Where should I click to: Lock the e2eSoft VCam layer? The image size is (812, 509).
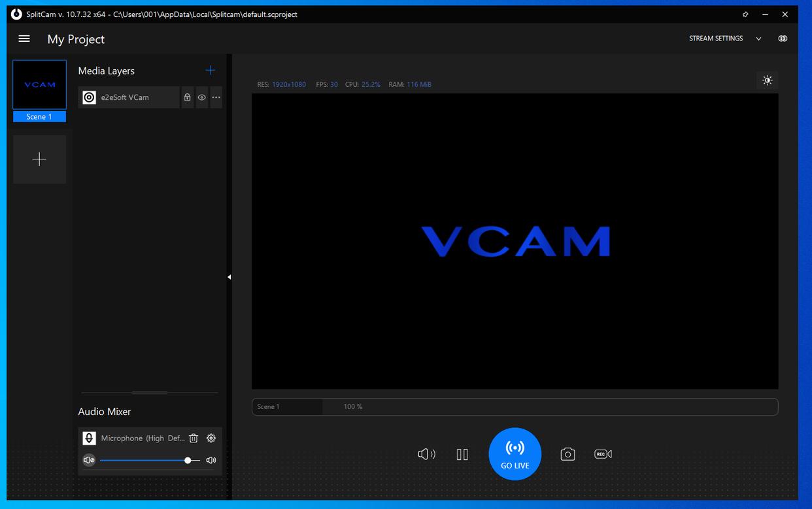click(188, 97)
